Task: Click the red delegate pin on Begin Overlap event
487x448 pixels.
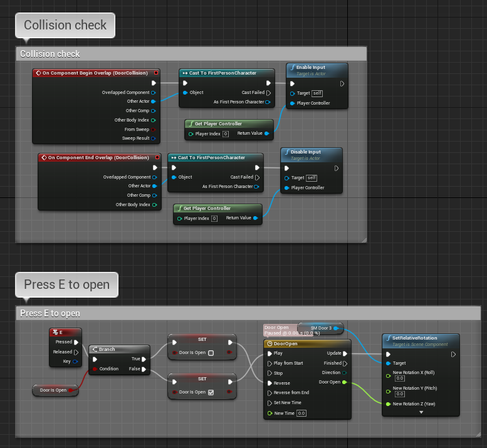Action: click(x=155, y=73)
